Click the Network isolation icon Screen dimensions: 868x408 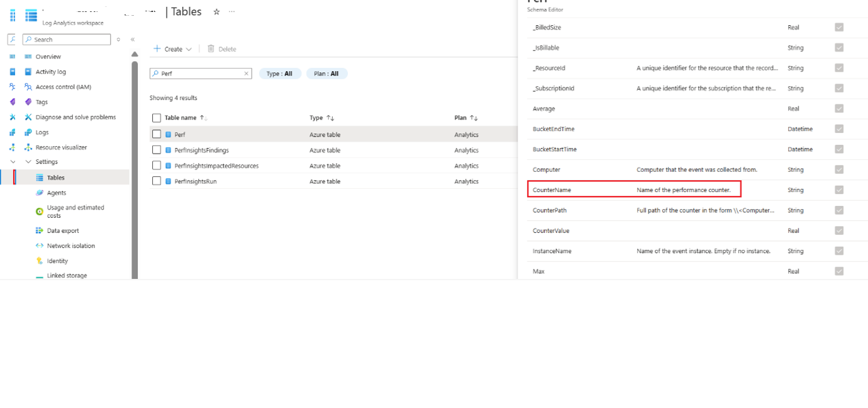tap(40, 246)
